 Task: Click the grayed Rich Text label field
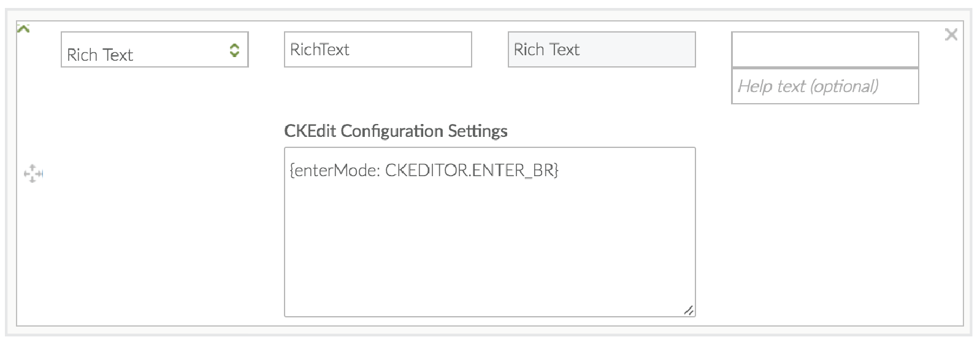[x=601, y=50]
